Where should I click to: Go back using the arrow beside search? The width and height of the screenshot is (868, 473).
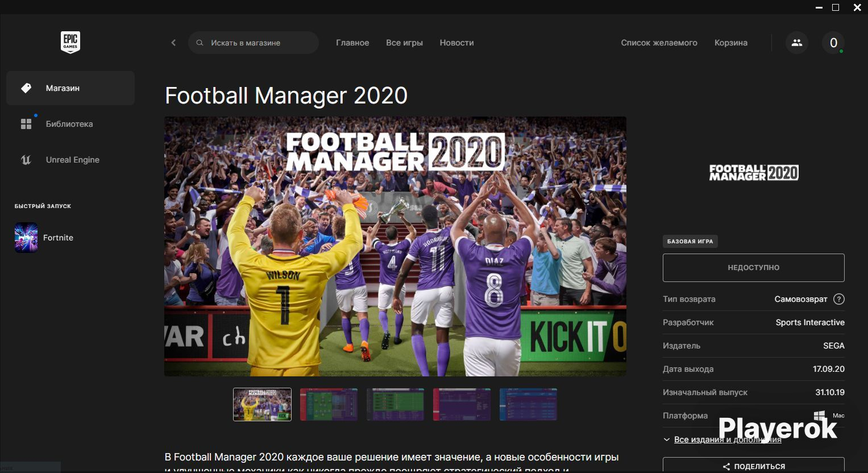[173, 43]
